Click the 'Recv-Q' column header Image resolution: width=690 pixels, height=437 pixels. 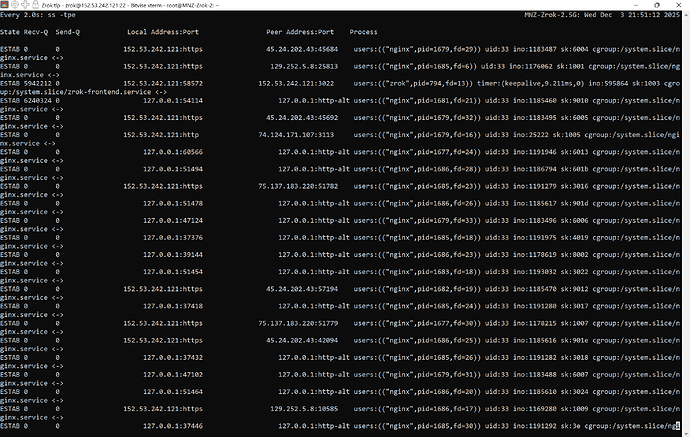click(x=36, y=32)
